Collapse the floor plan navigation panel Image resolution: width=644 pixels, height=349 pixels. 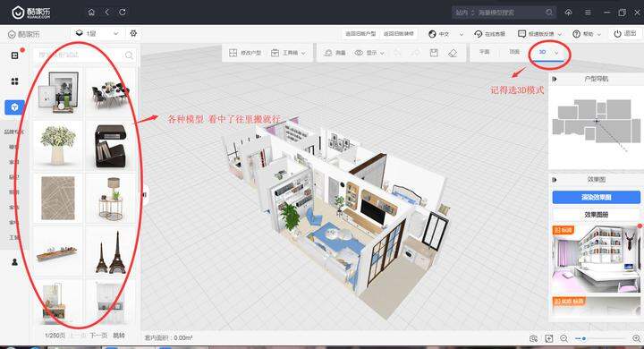coord(554,79)
